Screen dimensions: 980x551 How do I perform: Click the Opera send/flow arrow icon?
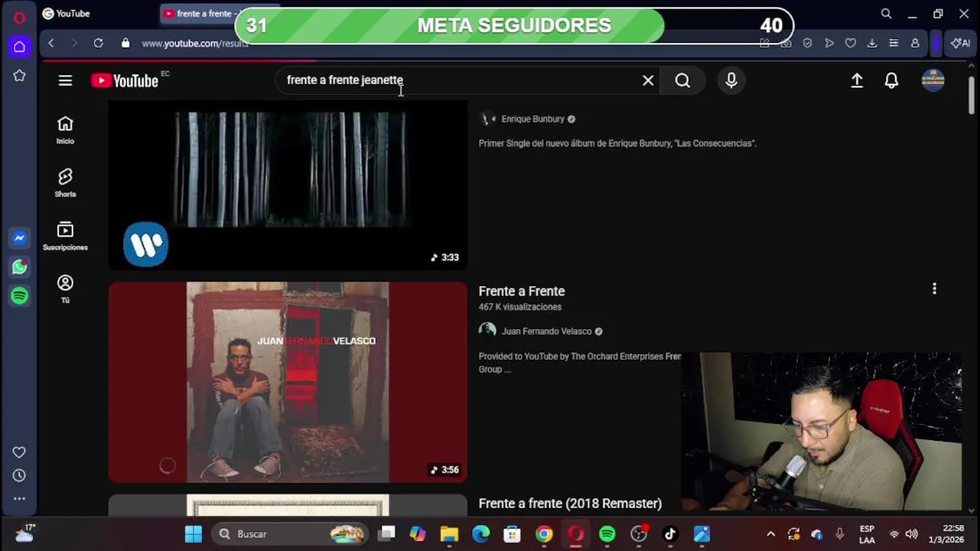pyautogui.click(x=829, y=43)
